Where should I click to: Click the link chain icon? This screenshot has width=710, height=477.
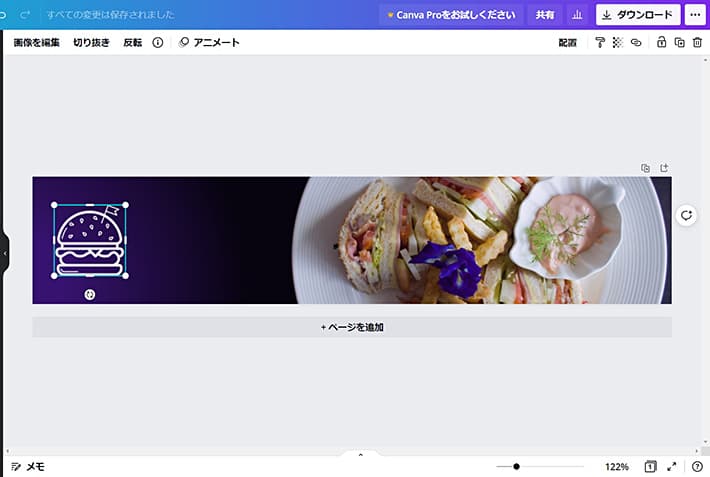point(636,43)
